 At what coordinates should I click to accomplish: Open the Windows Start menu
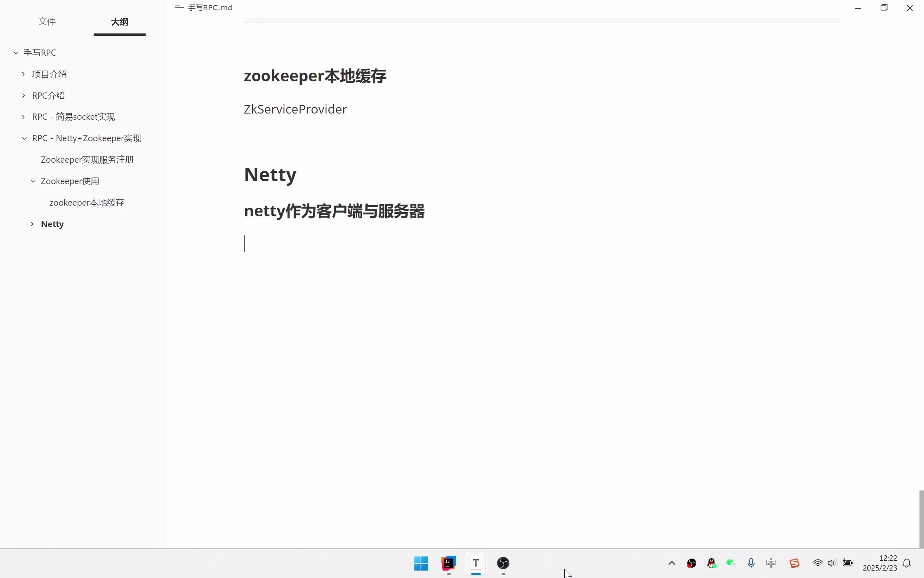tap(420, 562)
